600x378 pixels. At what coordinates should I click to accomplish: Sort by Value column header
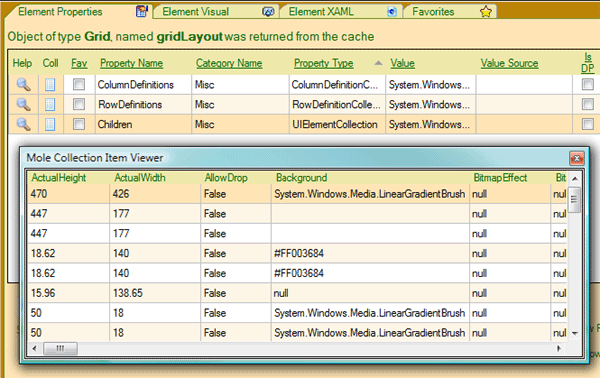[403, 64]
